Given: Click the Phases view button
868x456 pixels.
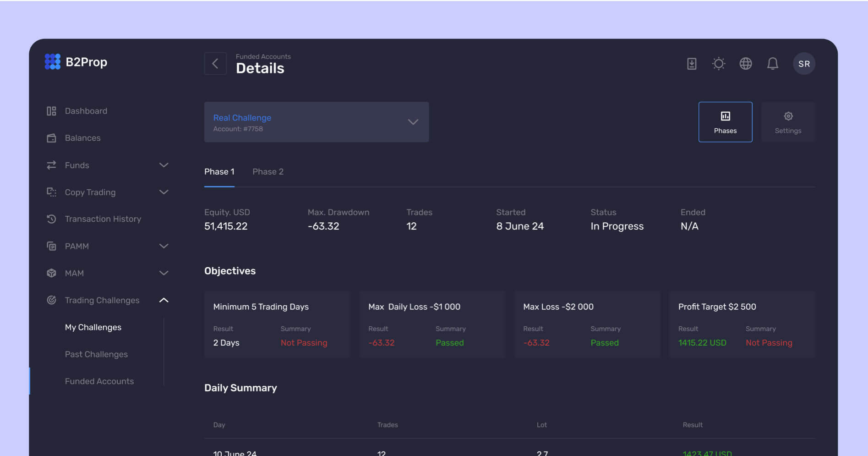Looking at the screenshot, I should coord(725,122).
